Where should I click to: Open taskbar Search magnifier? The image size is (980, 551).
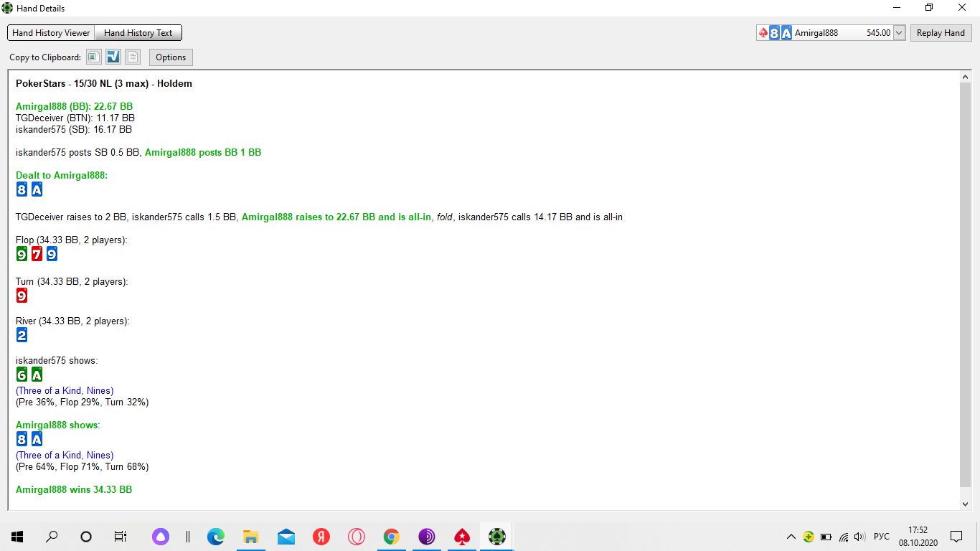coord(52,536)
